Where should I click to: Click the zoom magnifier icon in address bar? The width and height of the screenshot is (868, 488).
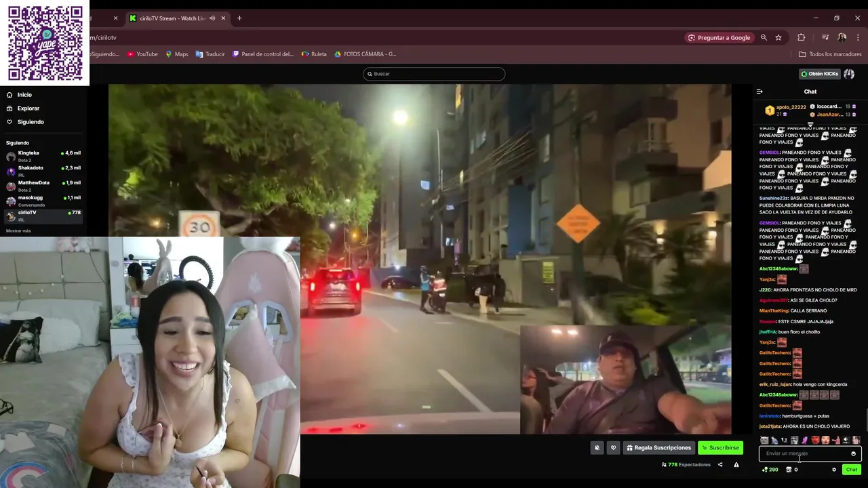tap(764, 38)
